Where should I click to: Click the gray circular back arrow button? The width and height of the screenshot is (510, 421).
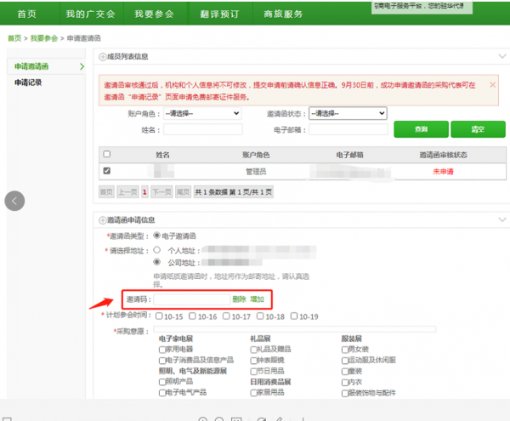click(15, 201)
